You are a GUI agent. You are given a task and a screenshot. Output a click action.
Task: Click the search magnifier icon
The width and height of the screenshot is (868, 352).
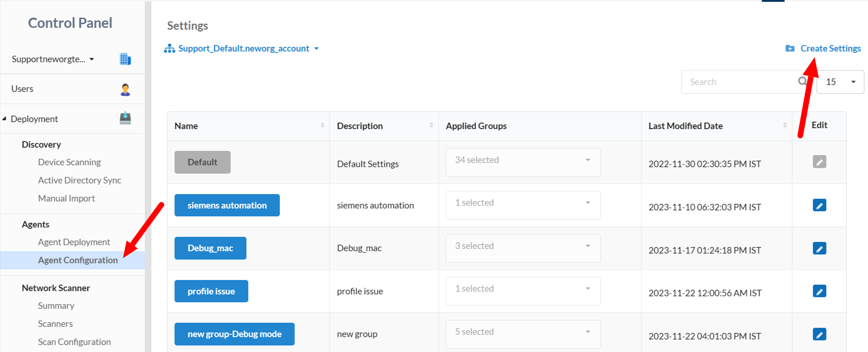(x=803, y=81)
